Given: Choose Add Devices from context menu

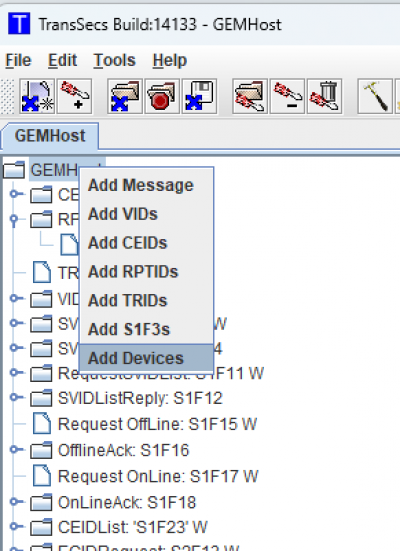Looking at the screenshot, I should click(x=147, y=358).
